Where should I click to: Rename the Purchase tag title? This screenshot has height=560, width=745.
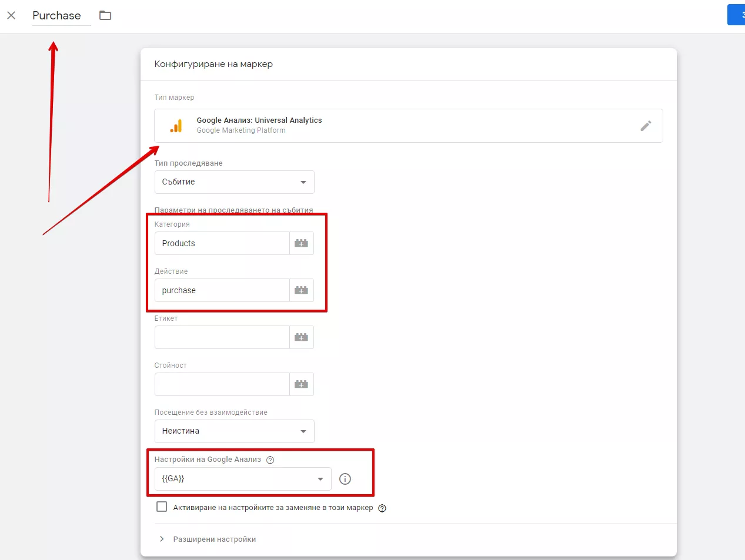pyautogui.click(x=57, y=16)
